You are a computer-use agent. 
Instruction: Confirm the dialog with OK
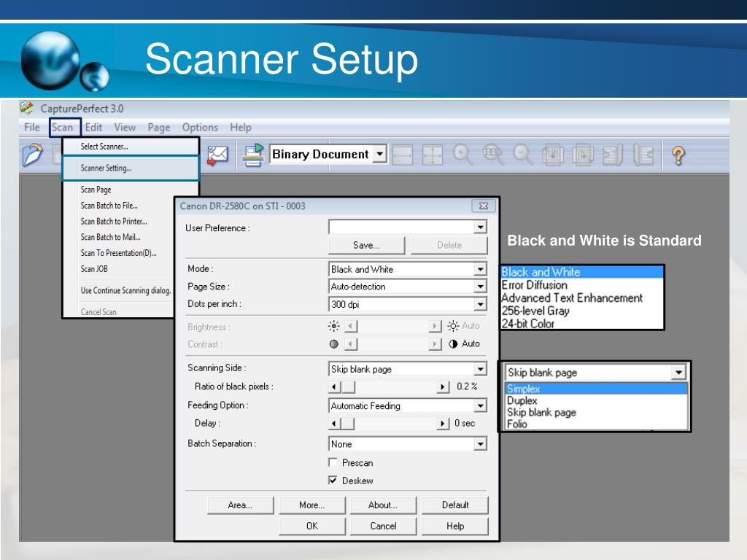point(312,526)
